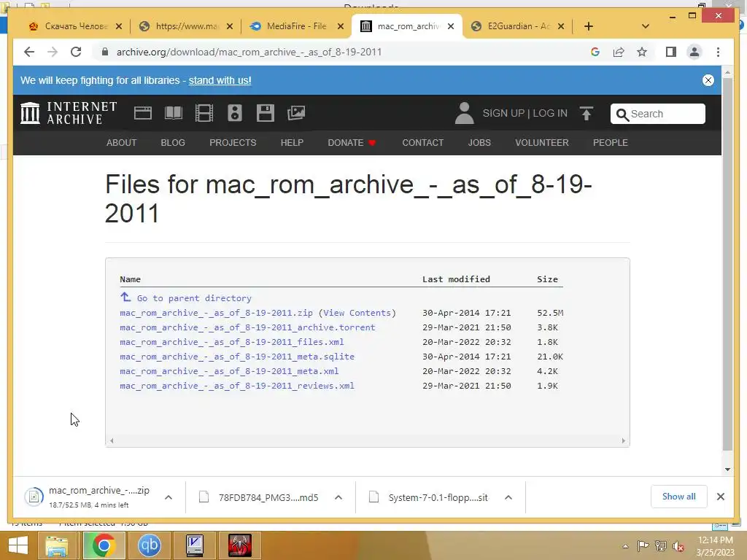Open DONATE menu item
Image resolution: width=747 pixels, height=560 pixels.
[x=352, y=142]
